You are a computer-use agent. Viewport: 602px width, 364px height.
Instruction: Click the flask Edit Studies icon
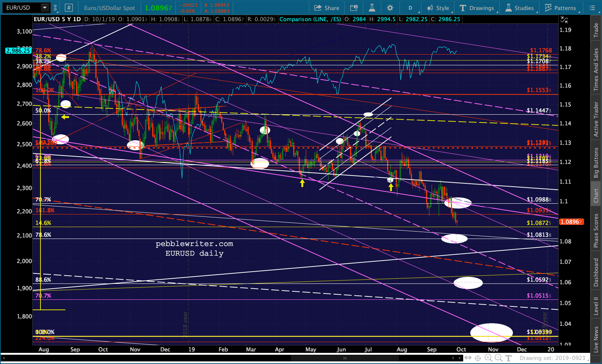click(372, 8)
